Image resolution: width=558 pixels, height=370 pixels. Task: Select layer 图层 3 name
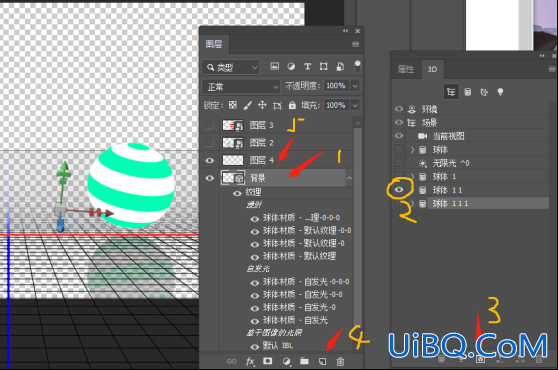click(262, 125)
